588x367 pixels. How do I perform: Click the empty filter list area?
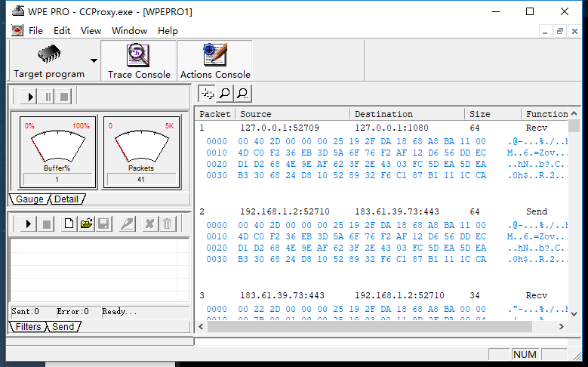tap(99, 270)
